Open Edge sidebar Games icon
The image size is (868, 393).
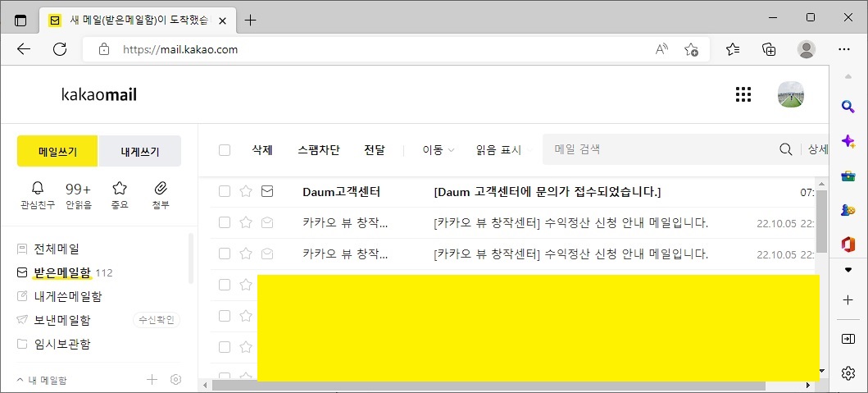pos(848,209)
